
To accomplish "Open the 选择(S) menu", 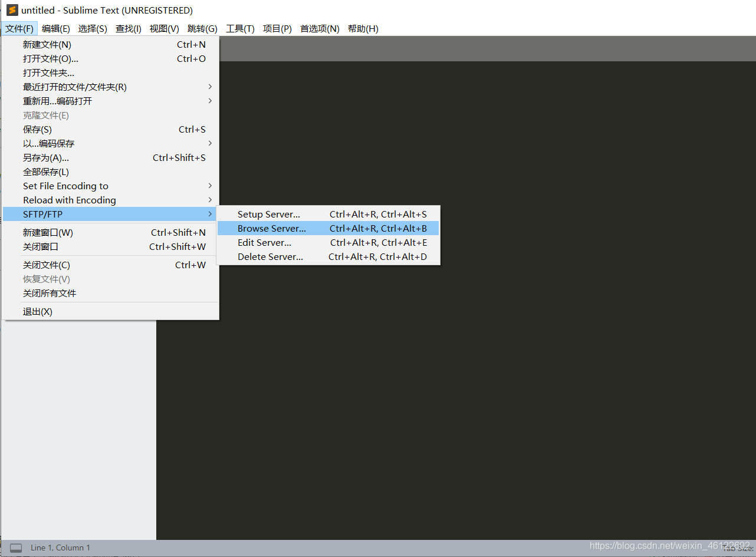I will (93, 28).
